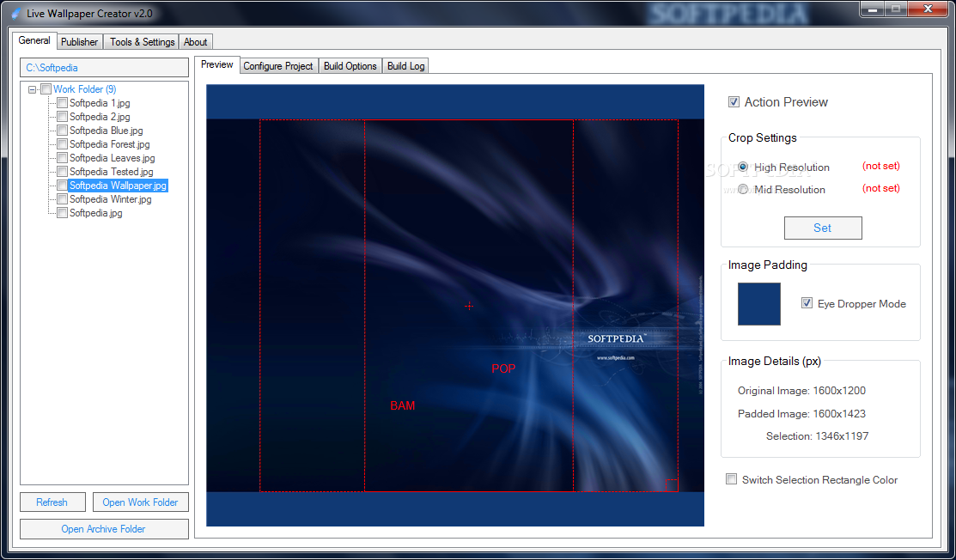Tick the Softpedia.jpg checkbox
956x560 pixels.
click(62, 213)
